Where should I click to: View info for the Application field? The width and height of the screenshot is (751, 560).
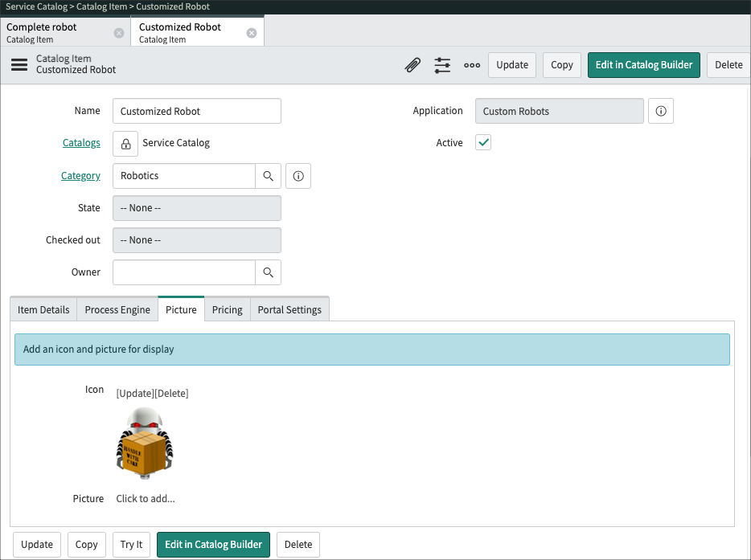pyautogui.click(x=660, y=111)
